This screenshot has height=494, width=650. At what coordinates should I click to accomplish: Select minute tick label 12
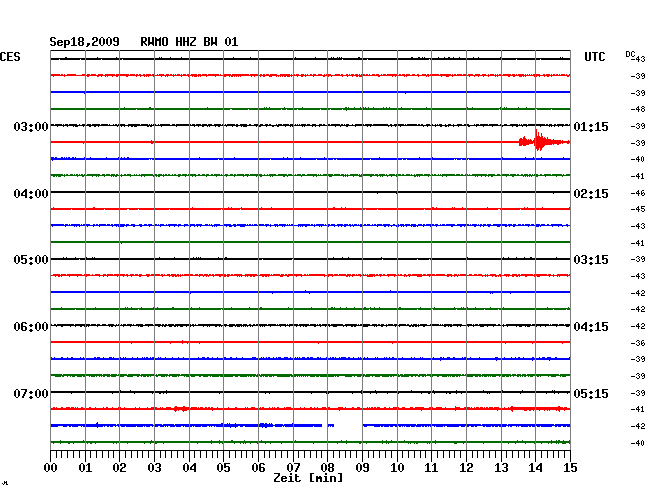466,467
